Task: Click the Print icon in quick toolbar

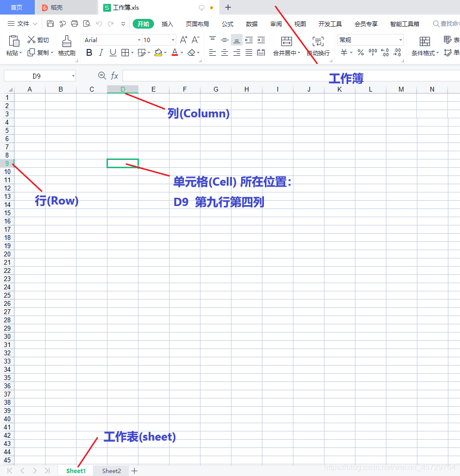Action: [74, 24]
